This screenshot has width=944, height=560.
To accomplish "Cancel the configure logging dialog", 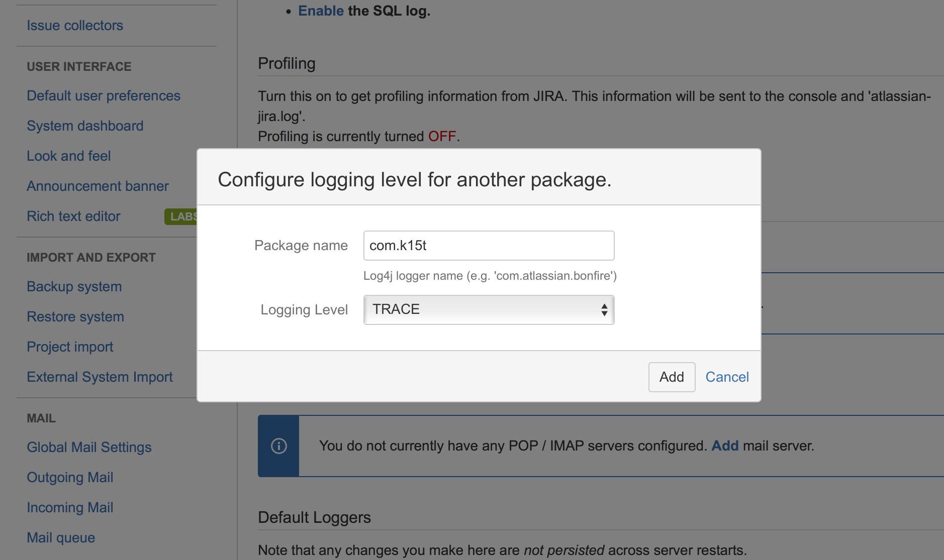I will pyautogui.click(x=727, y=377).
